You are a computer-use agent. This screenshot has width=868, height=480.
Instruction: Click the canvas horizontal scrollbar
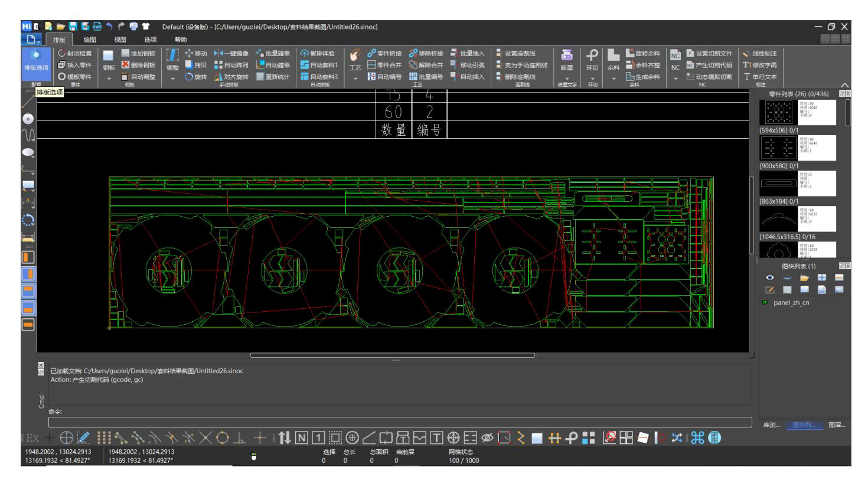(x=393, y=355)
